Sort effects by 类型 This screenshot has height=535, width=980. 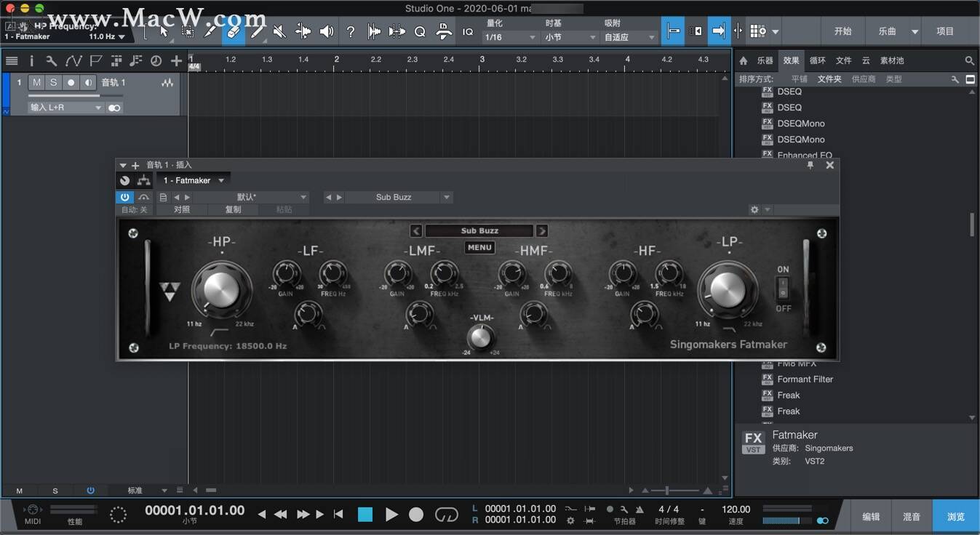click(x=894, y=79)
